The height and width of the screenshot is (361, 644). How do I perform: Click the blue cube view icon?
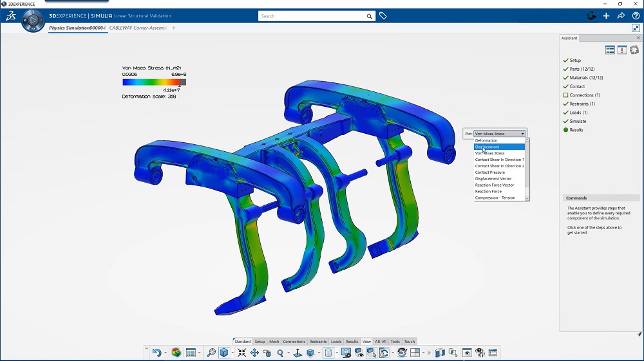point(224,353)
